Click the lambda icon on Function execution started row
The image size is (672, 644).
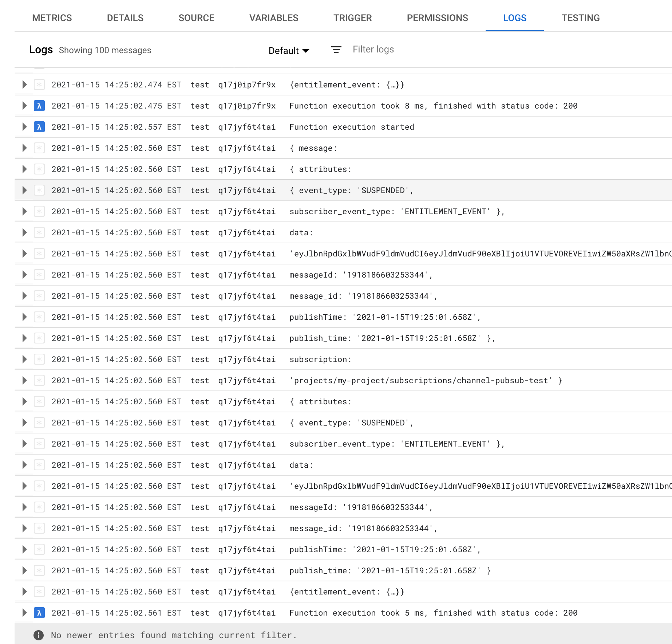[39, 127]
